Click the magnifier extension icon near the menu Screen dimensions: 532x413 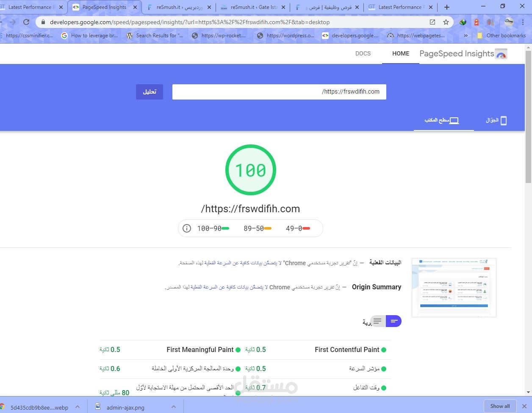(x=509, y=22)
